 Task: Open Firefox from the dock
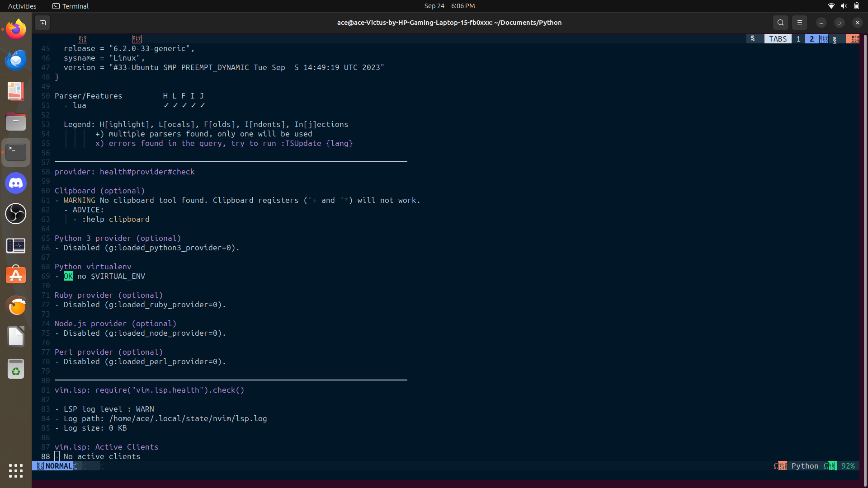16,29
